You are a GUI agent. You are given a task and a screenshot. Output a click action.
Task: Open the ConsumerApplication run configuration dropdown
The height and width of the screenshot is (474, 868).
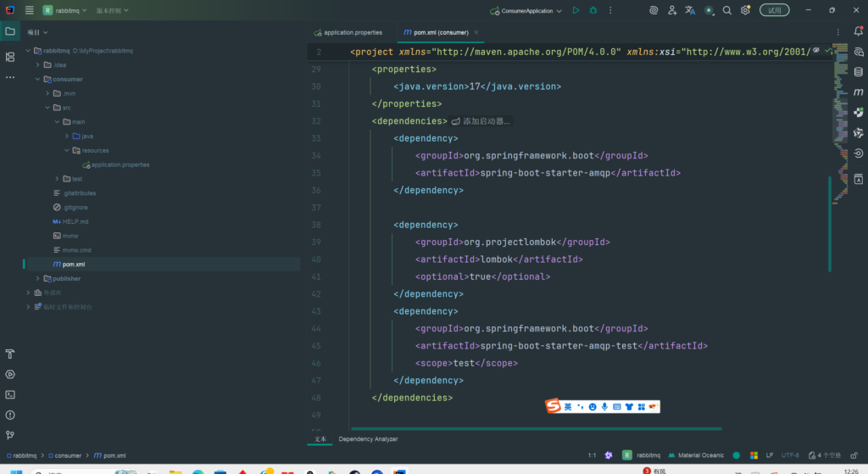[x=526, y=11]
